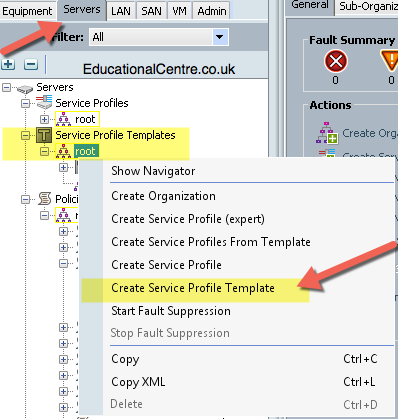Open the Filter dropdown arrow
398x419 pixels.
click(x=220, y=37)
